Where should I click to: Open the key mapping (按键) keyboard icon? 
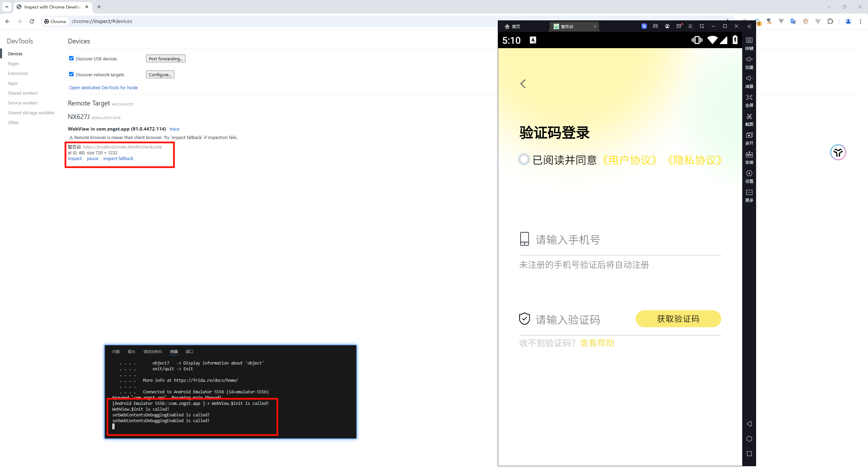pos(749,40)
